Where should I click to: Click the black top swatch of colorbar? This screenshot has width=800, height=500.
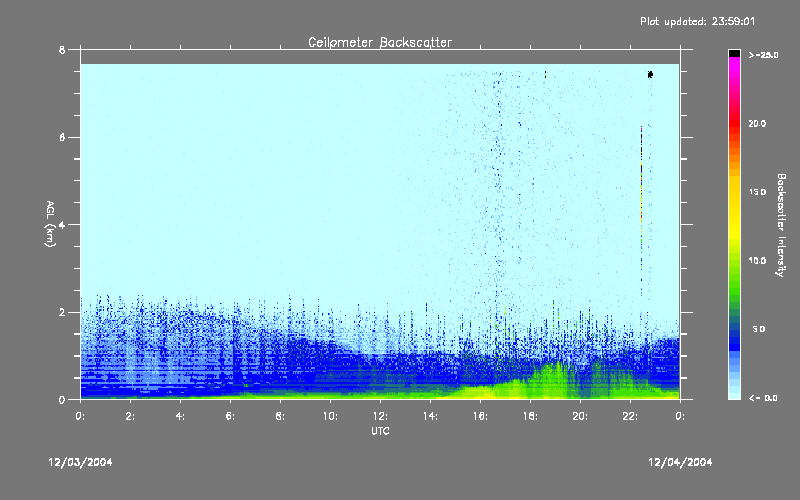pos(734,53)
